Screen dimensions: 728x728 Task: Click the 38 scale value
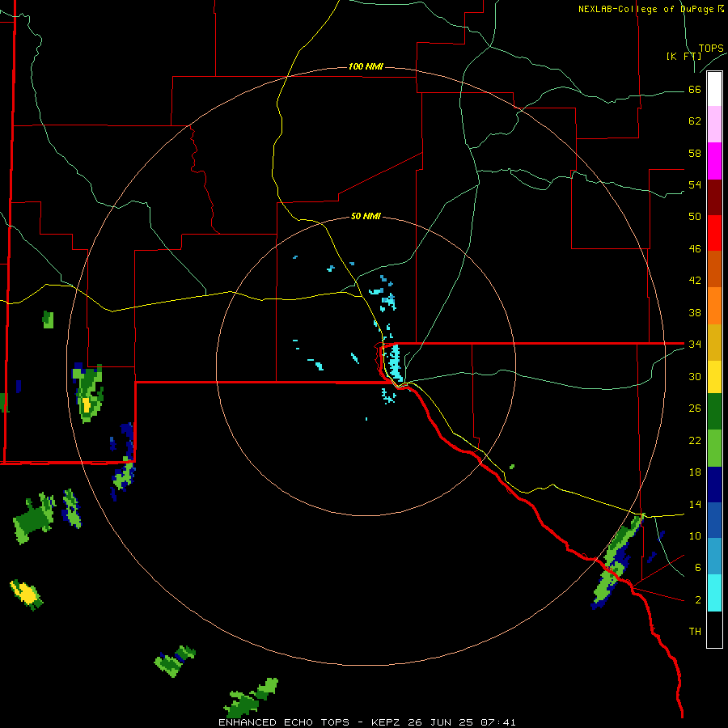(x=695, y=312)
